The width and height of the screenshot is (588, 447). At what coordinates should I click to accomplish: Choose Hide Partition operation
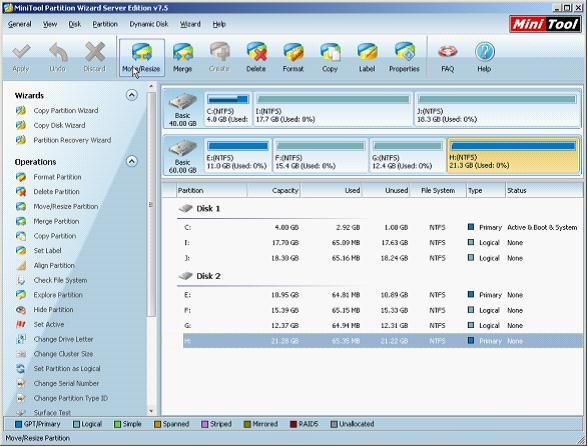tap(45, 310)
